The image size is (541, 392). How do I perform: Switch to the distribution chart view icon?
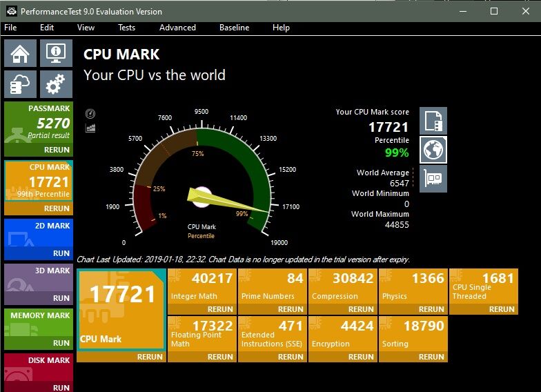point(90,128)
